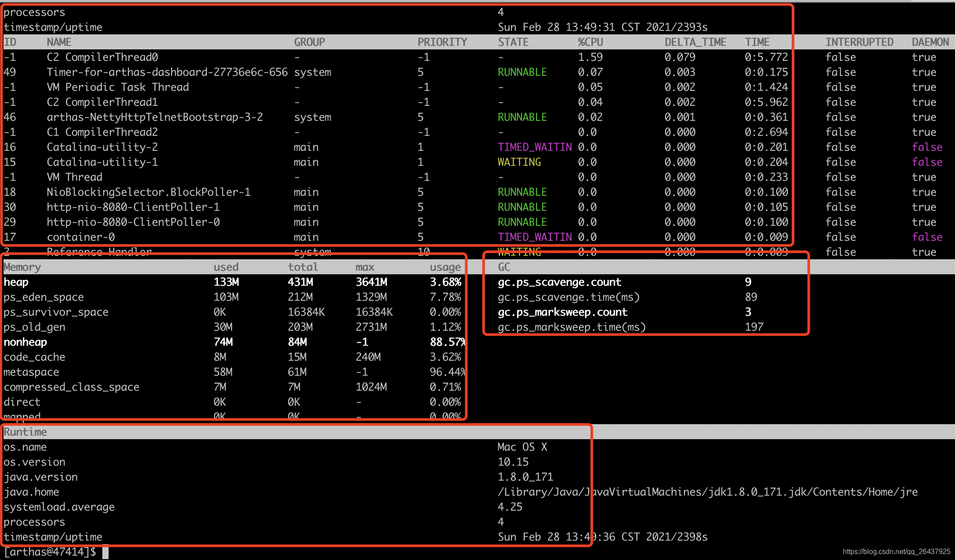Select the 'heap' memory row label
Screen dimensions: 955x560
point(16,282)
